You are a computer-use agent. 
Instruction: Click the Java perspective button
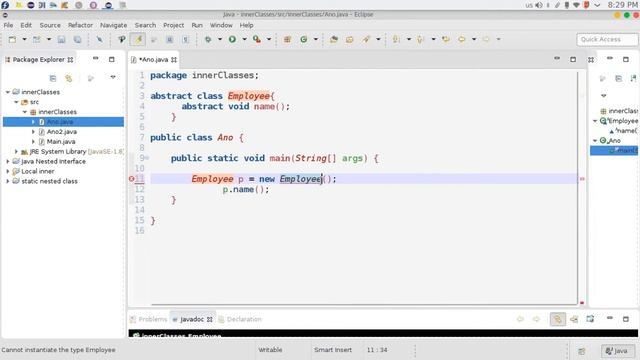(617, 351)
